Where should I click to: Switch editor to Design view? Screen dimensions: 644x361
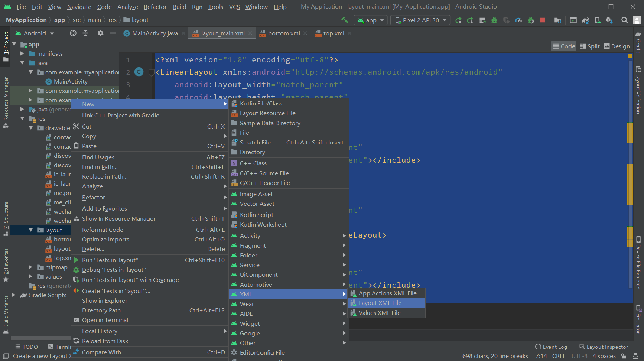tap(617, 46)
